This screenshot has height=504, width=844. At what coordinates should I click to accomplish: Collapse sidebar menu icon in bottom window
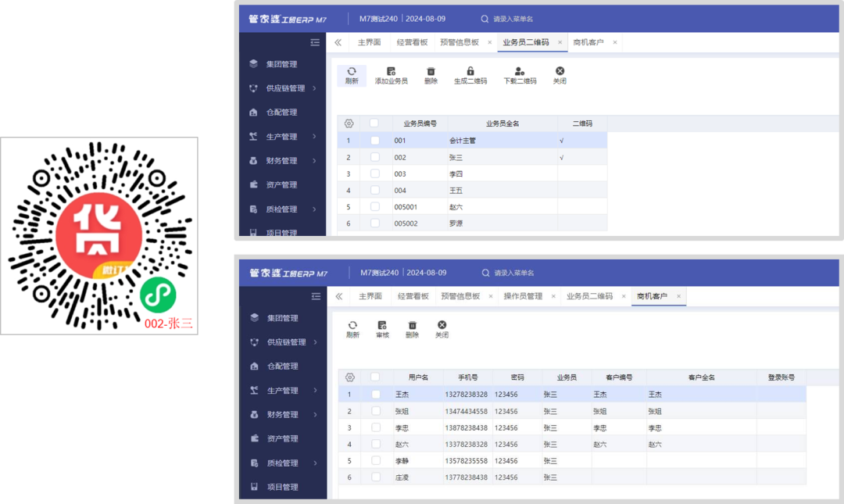pyautogui.click(x=316, y=296)
